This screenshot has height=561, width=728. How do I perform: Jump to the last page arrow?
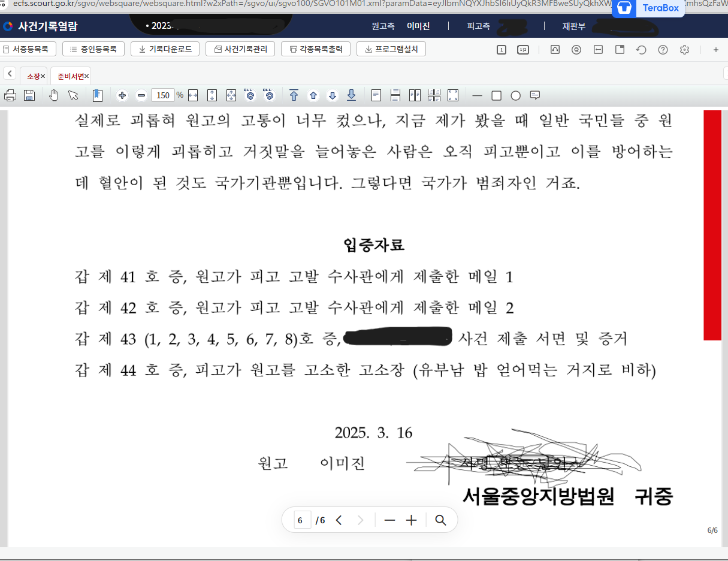pos(351,95)
